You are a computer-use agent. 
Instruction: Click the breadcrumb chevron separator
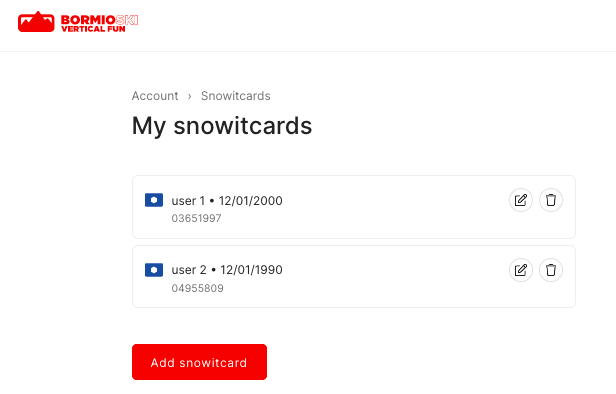click(x=190, y=96)
